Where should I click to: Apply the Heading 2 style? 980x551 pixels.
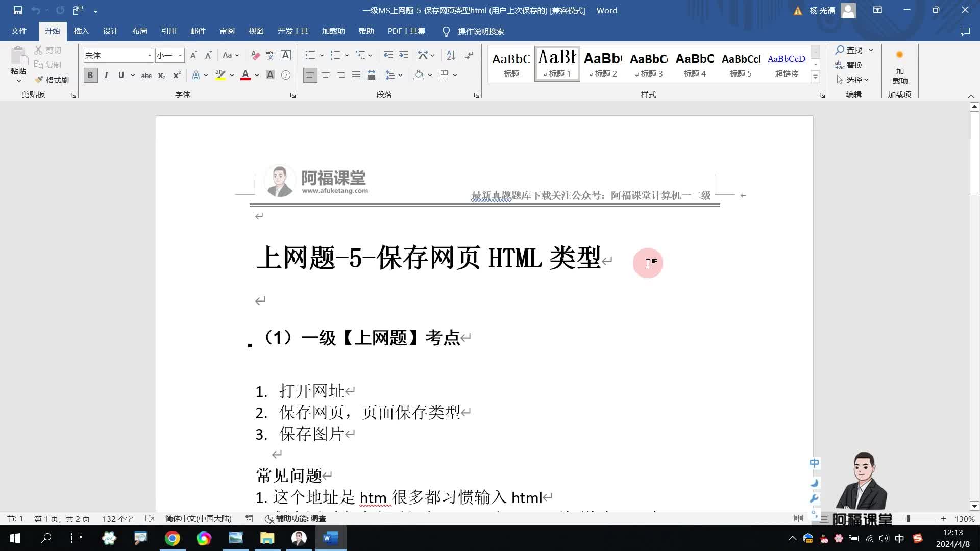click(603, 64)
